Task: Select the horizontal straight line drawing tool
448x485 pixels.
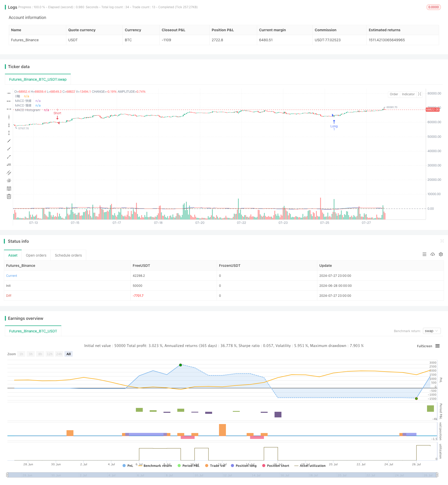Action: 9,93
